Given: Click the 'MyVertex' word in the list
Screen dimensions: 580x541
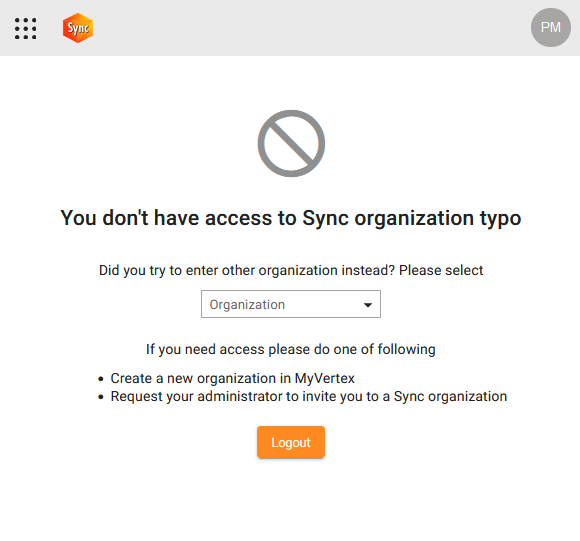Looking at the screenshot, I should pos(324,378).
